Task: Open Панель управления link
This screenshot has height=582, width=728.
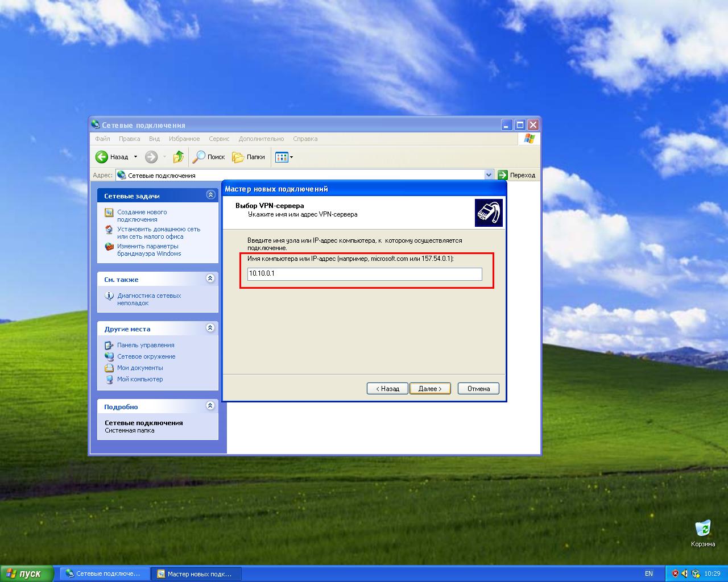Action: 146,345
